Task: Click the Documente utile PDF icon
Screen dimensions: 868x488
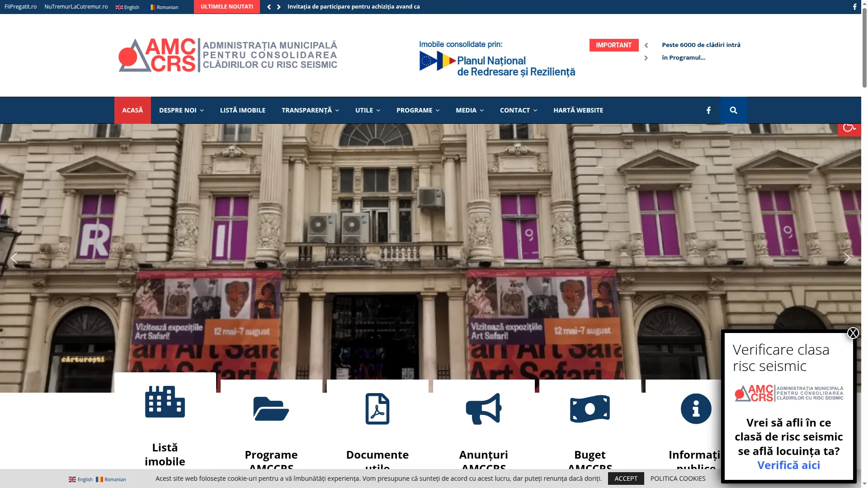Action: click(377, 409)
